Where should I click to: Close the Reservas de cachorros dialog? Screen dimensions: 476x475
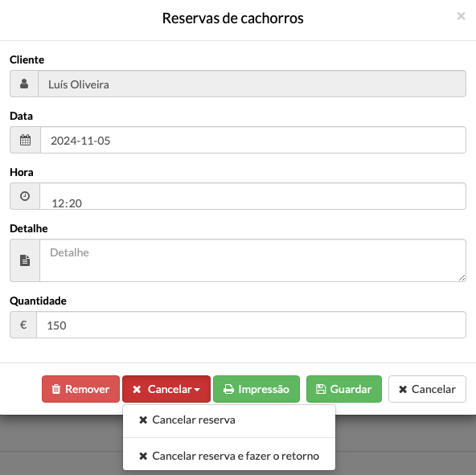tap(461, 16)
